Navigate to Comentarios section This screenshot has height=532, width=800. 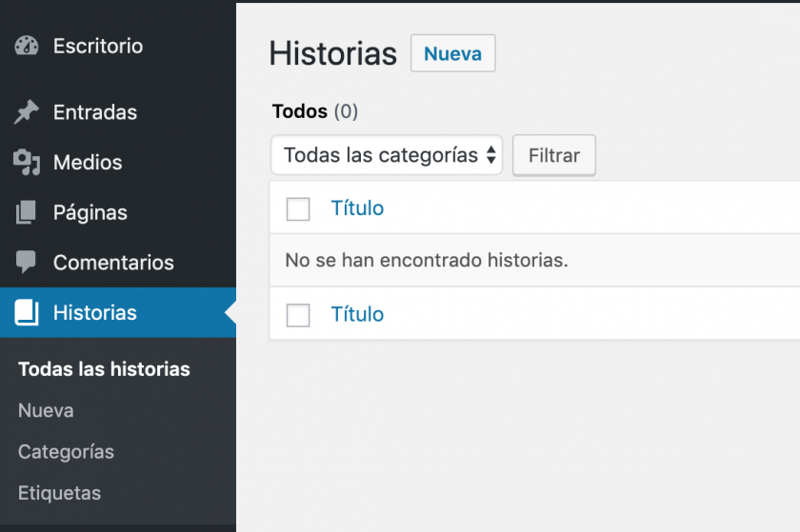click(x=113, y=263)
